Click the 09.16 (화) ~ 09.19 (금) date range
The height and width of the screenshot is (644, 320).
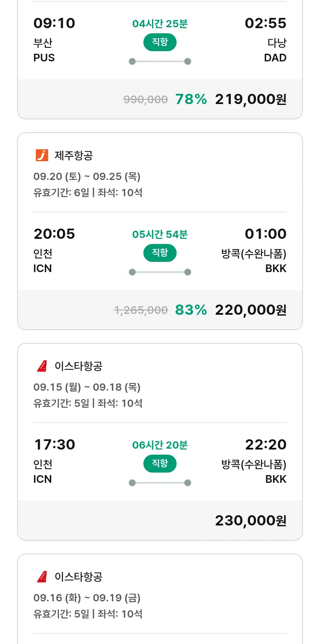[x=87, y=598]
